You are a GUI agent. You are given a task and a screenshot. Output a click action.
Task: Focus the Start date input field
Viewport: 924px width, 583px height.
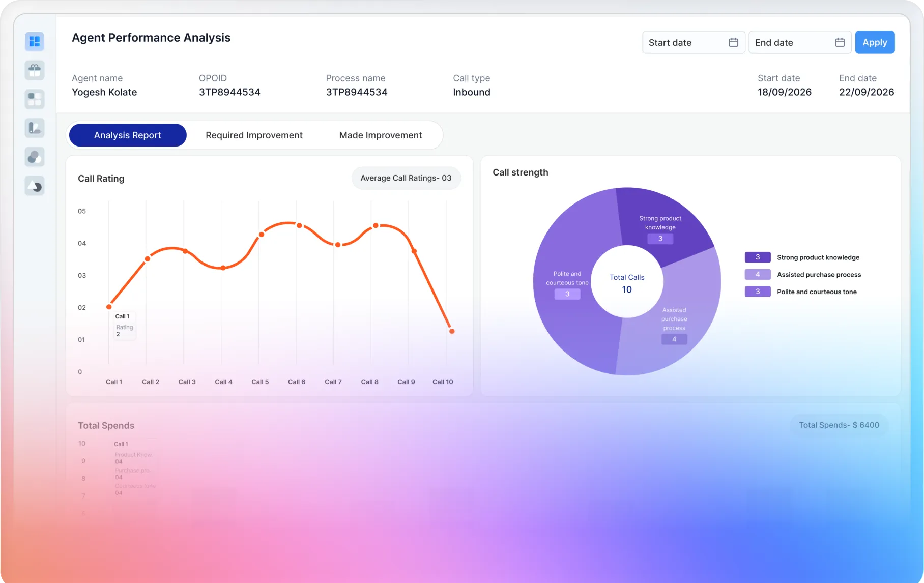[x=694, y=42]
